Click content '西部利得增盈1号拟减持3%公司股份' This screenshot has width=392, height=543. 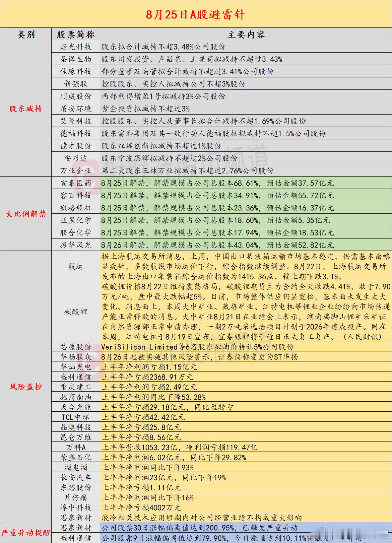(164, 96)
